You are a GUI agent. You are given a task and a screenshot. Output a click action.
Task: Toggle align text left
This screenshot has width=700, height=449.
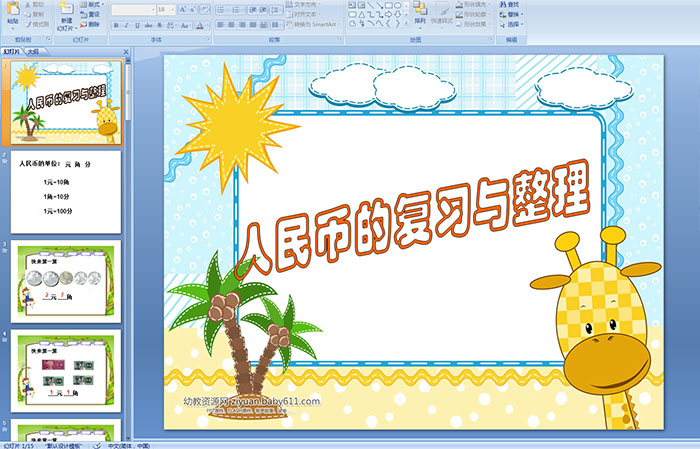click(220, 25)
